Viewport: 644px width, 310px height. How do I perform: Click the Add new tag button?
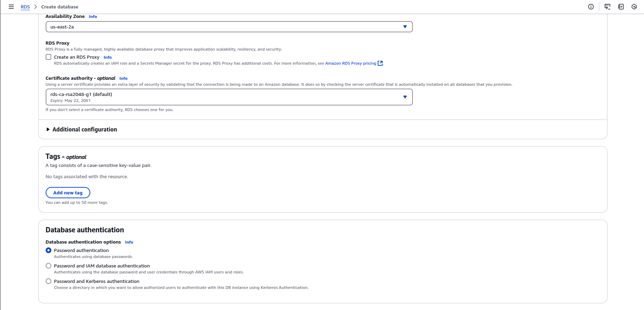tap(68, 193)
